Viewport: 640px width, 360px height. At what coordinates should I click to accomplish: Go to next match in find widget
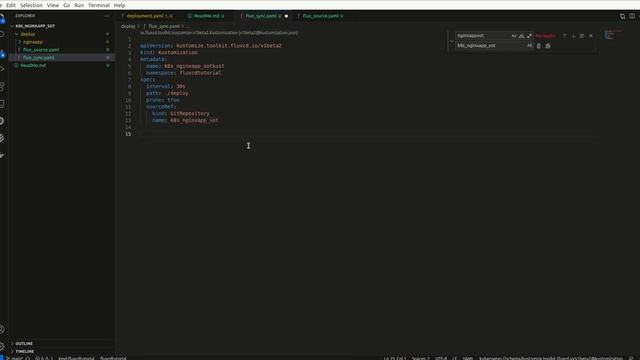click(573, 36)
